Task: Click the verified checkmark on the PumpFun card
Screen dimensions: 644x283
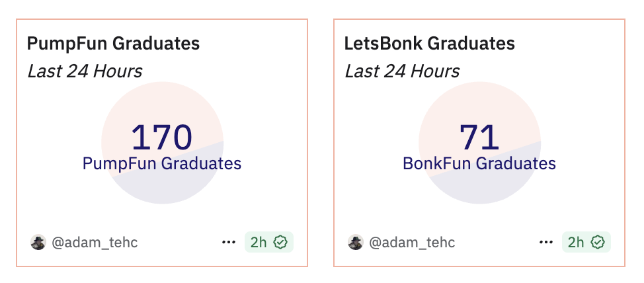Action: point(280,242)
